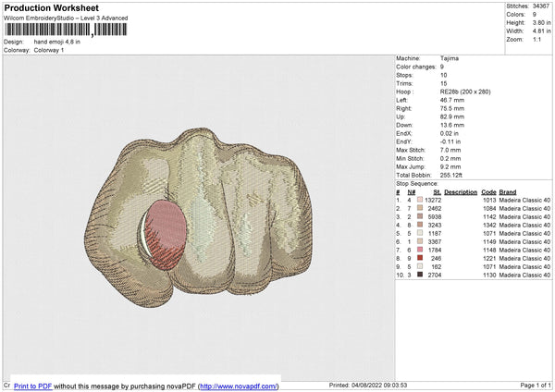The height and width of the screenshot is (392, 555).
Task: Select the EndY value -0.11 in
Action: tap(450, 141)
